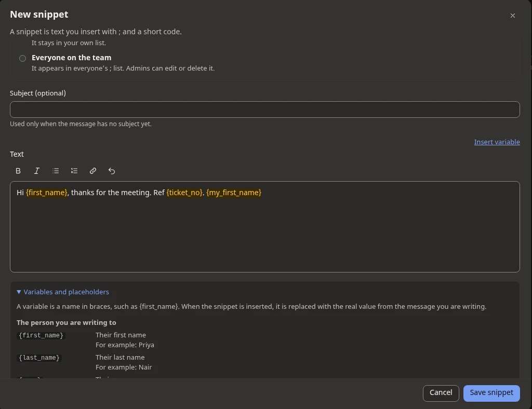Click the 'Their first name' description
Image resolution: width=532 pixels, height=409 pixels.
pyautogui.click(x=121, y=335)
